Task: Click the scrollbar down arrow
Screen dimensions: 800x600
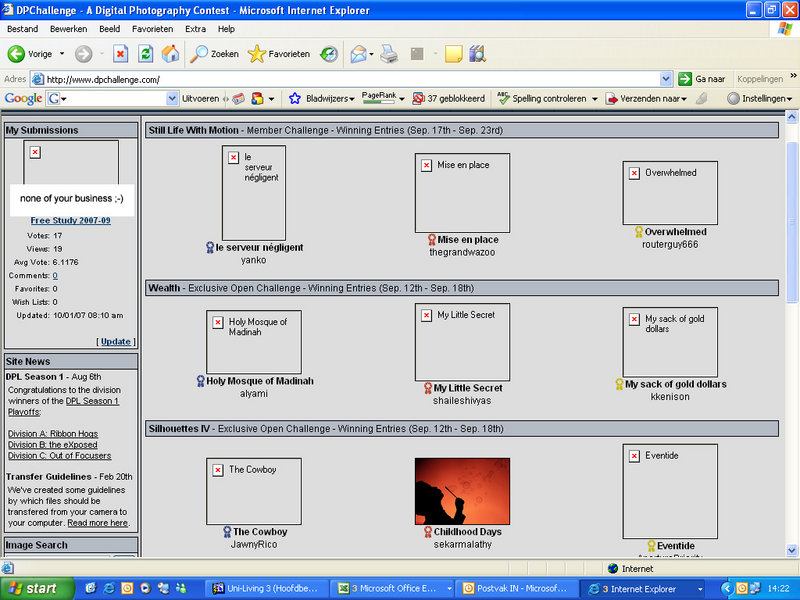Action: (792, 551)
